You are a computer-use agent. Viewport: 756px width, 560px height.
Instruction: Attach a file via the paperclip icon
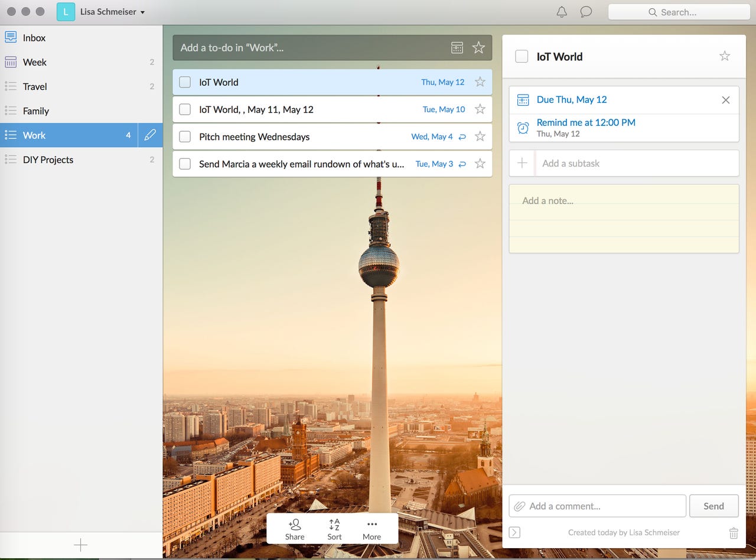520,506
